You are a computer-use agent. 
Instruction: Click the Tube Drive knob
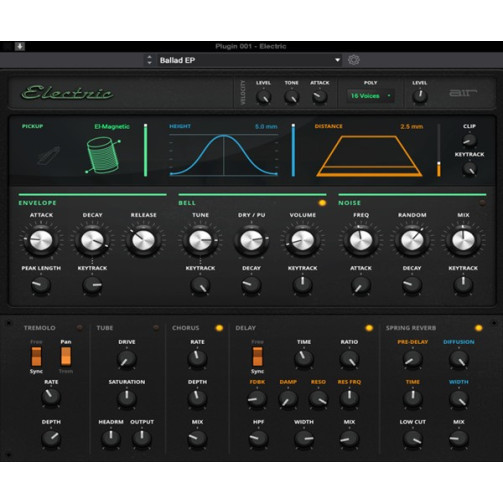127,359
